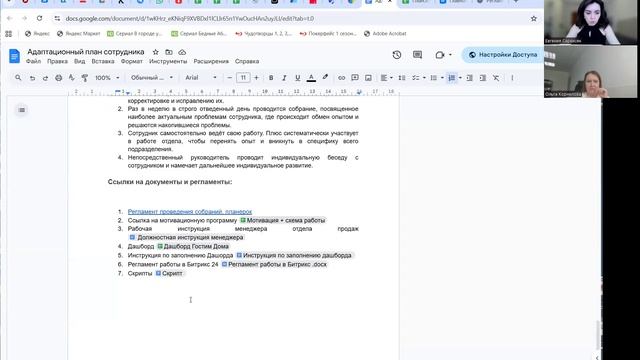Clear text formatting
This screenshot has width=640, height=360.
click(x=496, y=78)
